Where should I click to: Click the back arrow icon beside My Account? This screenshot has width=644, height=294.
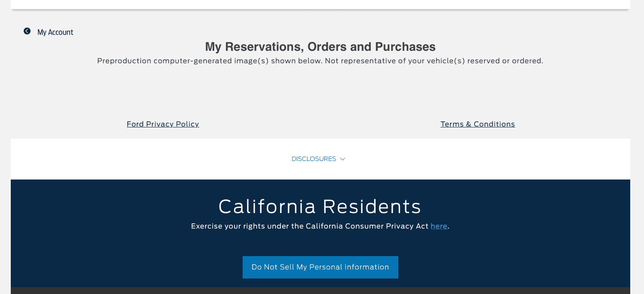(x=27, y=31)
